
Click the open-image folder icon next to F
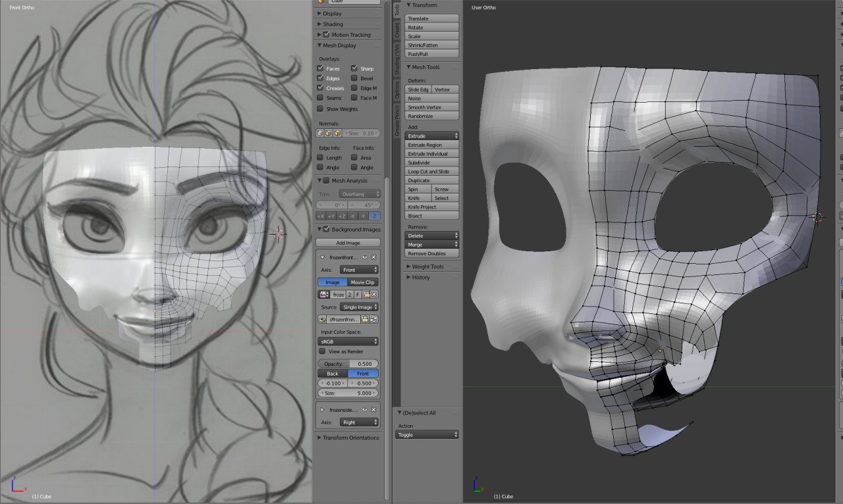click(366, 294)
